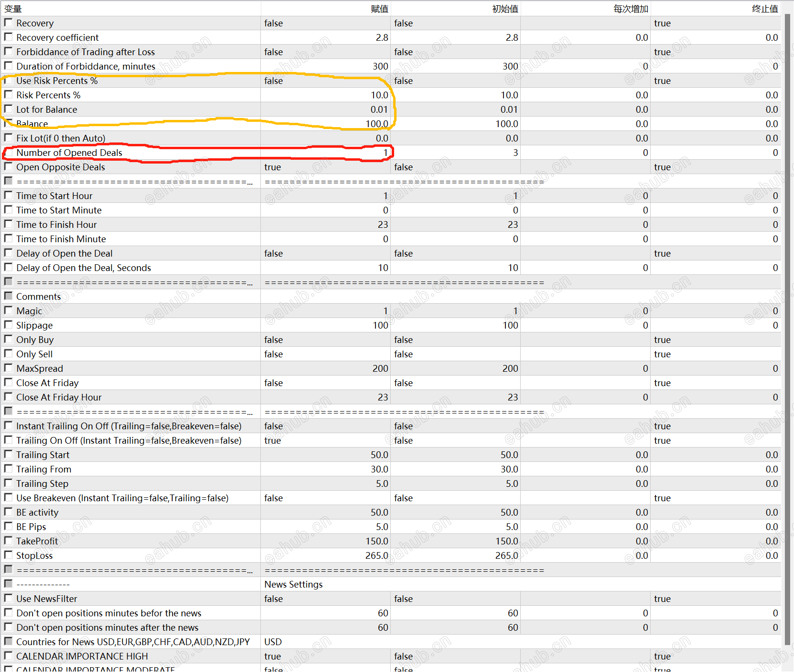The height and width of the screenshot is (672, 794).
Task: Enable the Slippage checkbox
Action: tap(8, 325)
